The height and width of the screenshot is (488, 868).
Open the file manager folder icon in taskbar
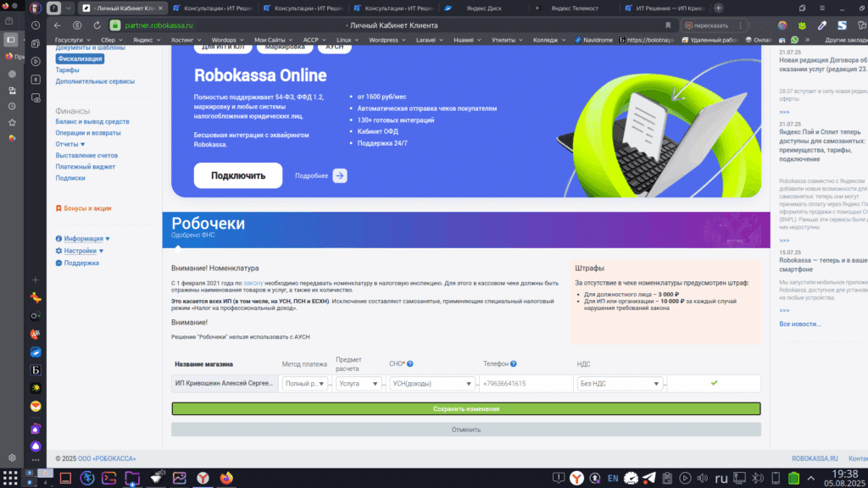pyautogui.click(x=131, y=478)
